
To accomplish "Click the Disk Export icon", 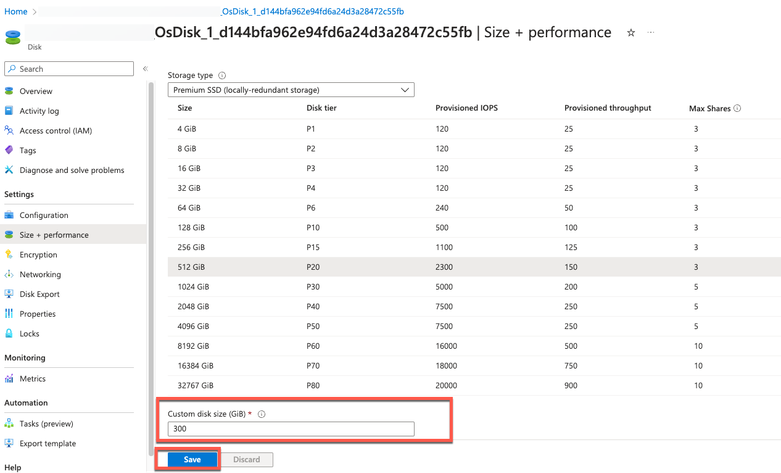I will 9,294.
